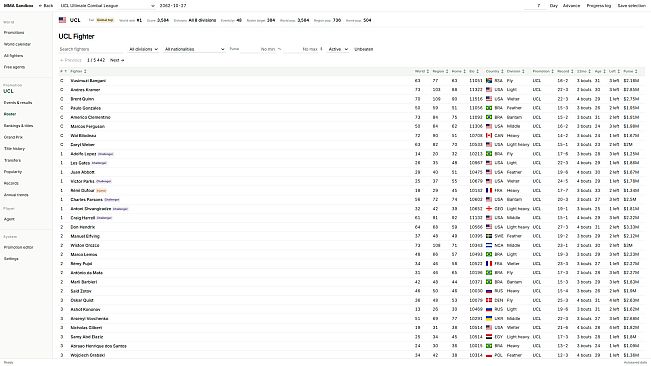Sort table by World rank column
651x366 pixels.
pyautogui.click(x=422, y=71)
